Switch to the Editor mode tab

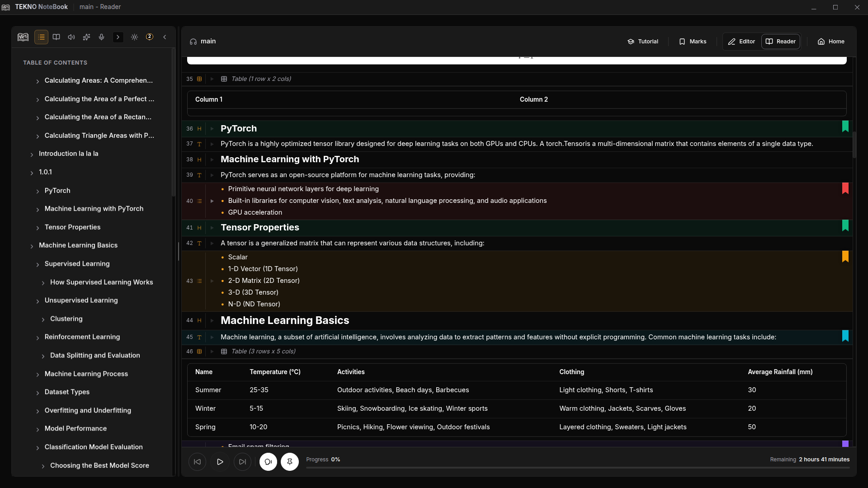(x=741, y=41)
